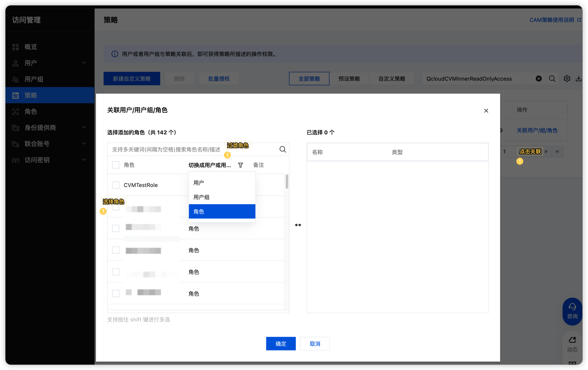Viewport: 588px width, 370px height.
Task: Expand the 身份提供商 sidebar section
Action: [84, 127]
